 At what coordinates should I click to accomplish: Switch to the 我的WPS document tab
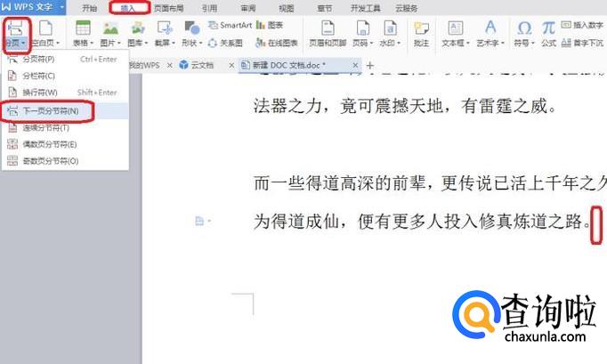[x=144, y=65]
